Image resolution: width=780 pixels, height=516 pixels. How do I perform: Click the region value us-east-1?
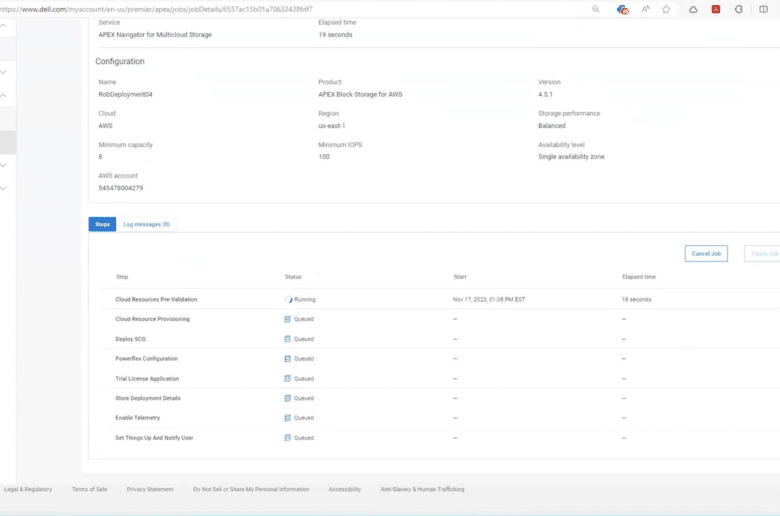click(x=331, y=126)
